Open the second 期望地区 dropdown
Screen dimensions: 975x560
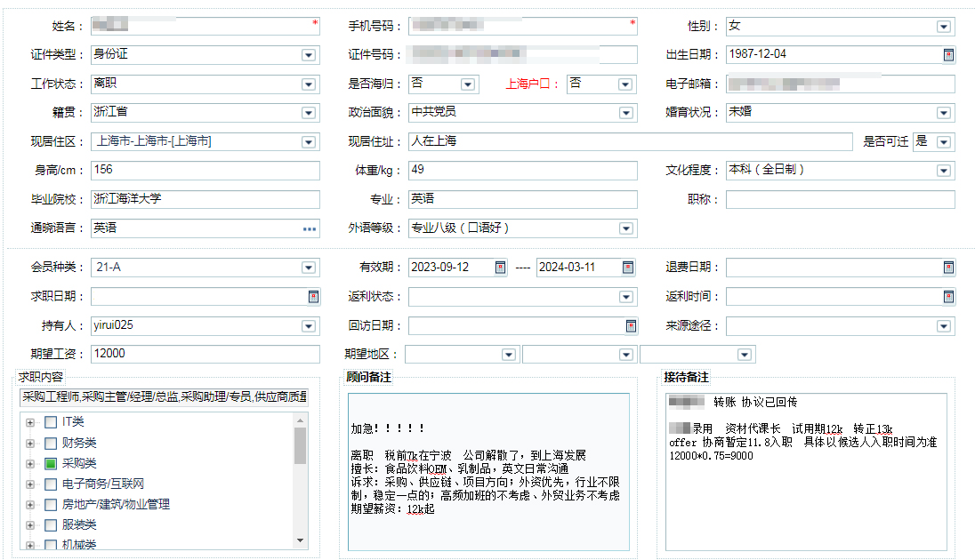point(626,355)
